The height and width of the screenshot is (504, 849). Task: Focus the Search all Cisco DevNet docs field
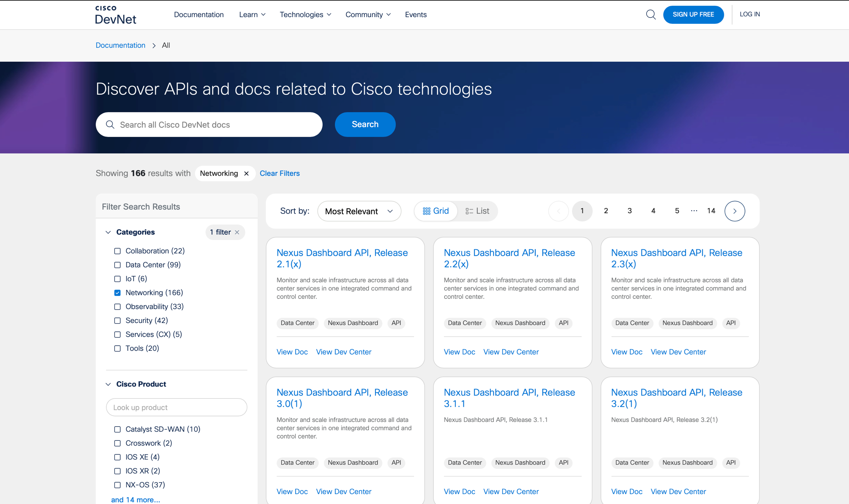pyautogui.click(x=209, y=125)
